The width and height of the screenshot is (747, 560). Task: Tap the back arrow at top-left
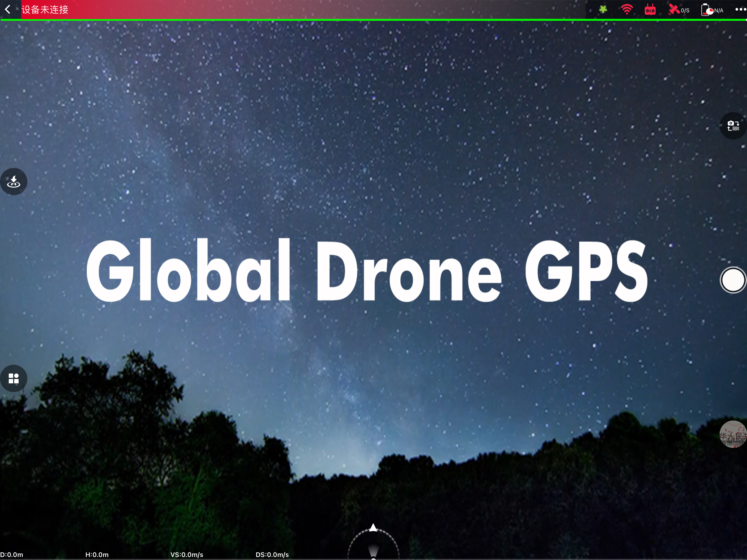click(8, 10)
